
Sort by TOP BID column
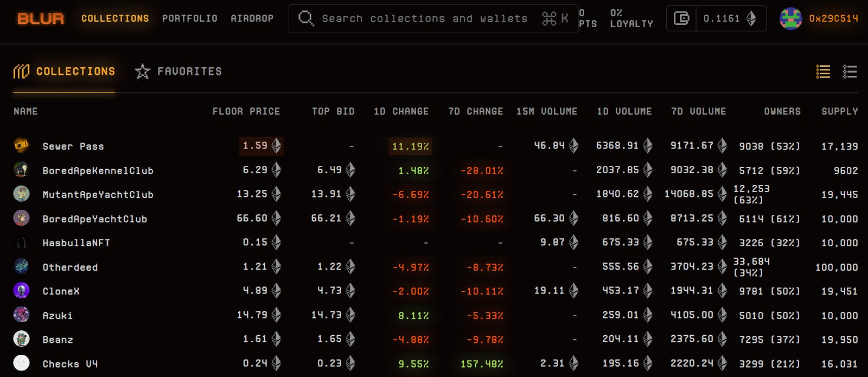[x=333, y=111]
